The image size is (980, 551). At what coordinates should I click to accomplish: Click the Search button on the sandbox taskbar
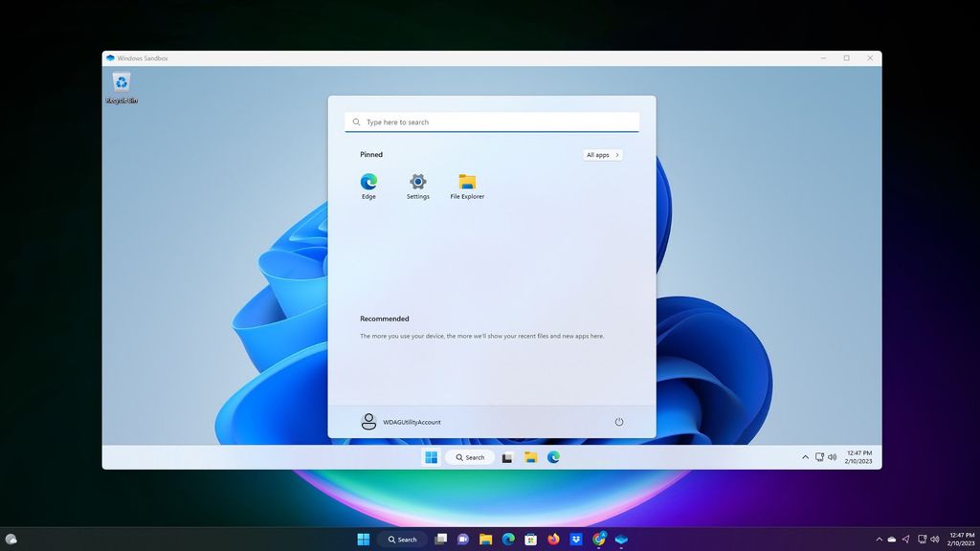pos(470,457)
